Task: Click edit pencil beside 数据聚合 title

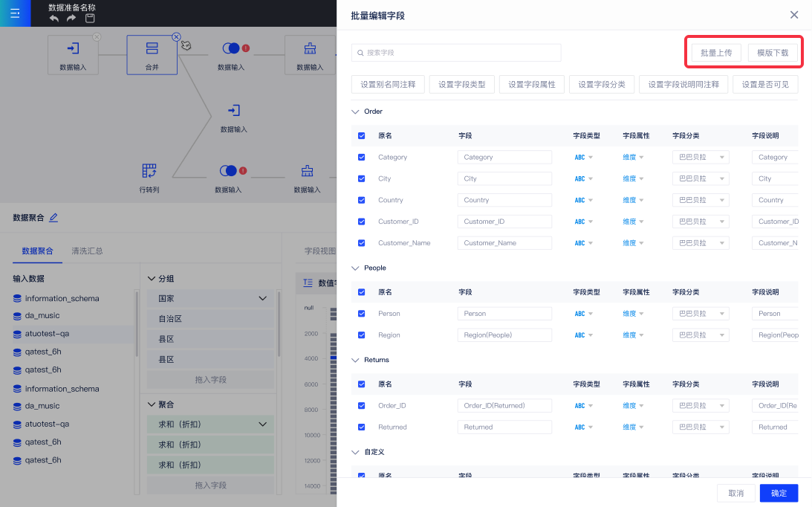Action: pos(53,218)
